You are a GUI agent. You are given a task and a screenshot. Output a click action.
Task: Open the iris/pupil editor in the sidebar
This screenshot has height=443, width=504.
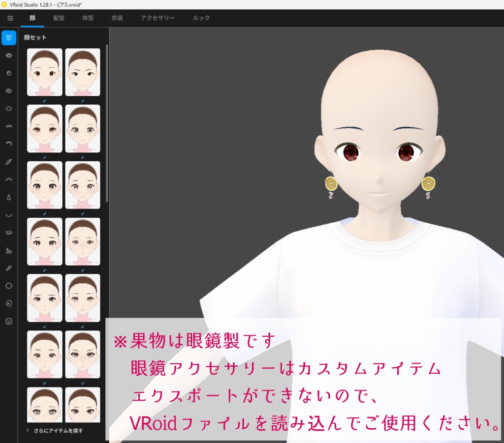(9, 73)
